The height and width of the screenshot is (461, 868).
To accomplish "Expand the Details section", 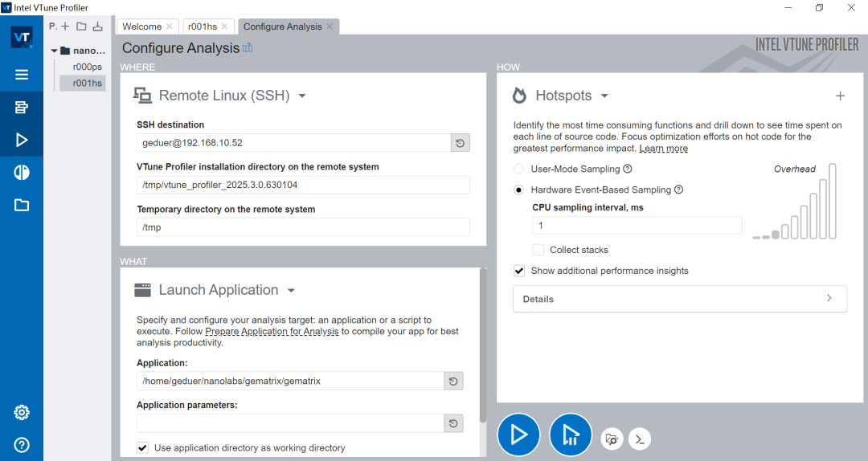I will 680,299.
